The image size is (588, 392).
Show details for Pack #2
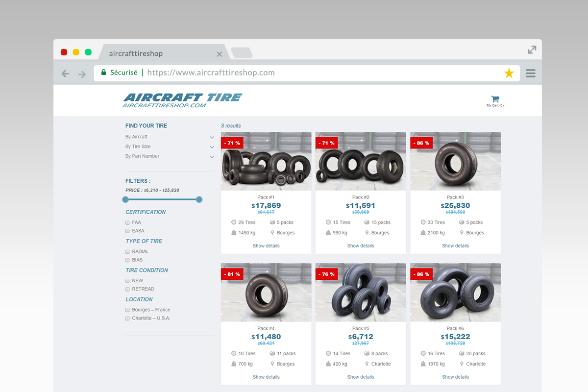[361, 246]
